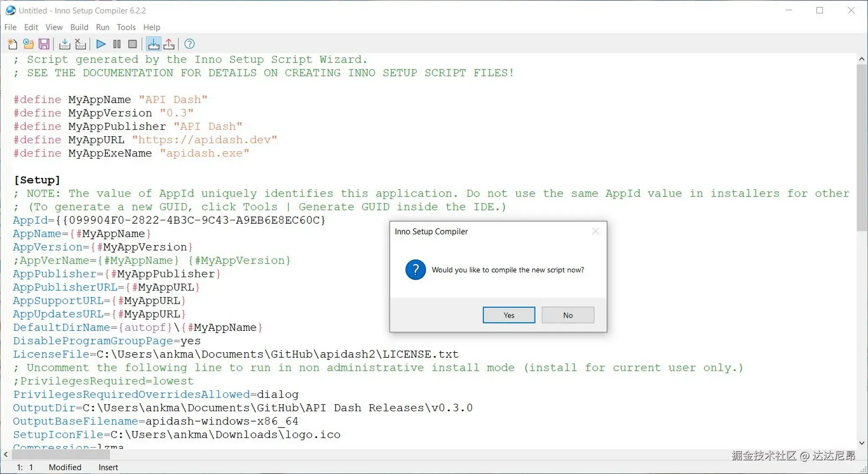
Task: Click the Compile toolbar icon
Action: pos(65,44)
